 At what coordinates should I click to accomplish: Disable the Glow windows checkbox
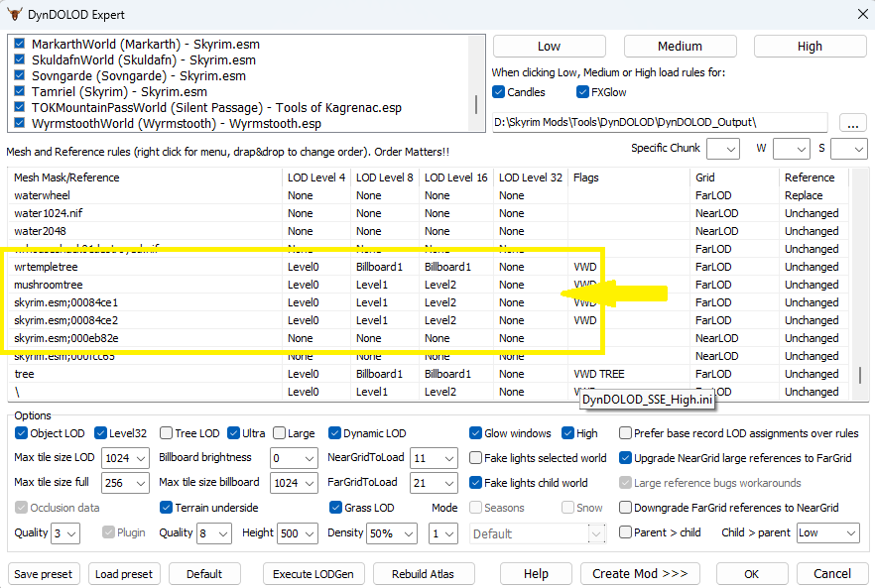tap(475, 433)
